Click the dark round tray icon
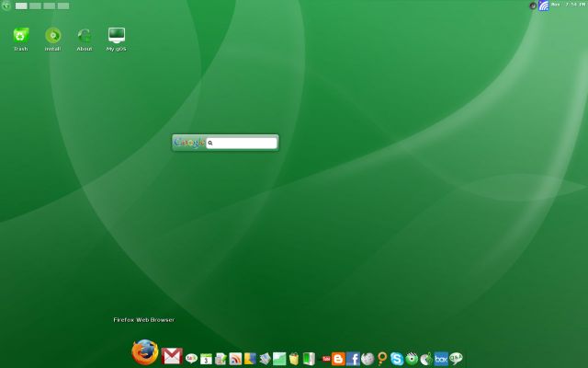588x368 pixels. point(533,6)
